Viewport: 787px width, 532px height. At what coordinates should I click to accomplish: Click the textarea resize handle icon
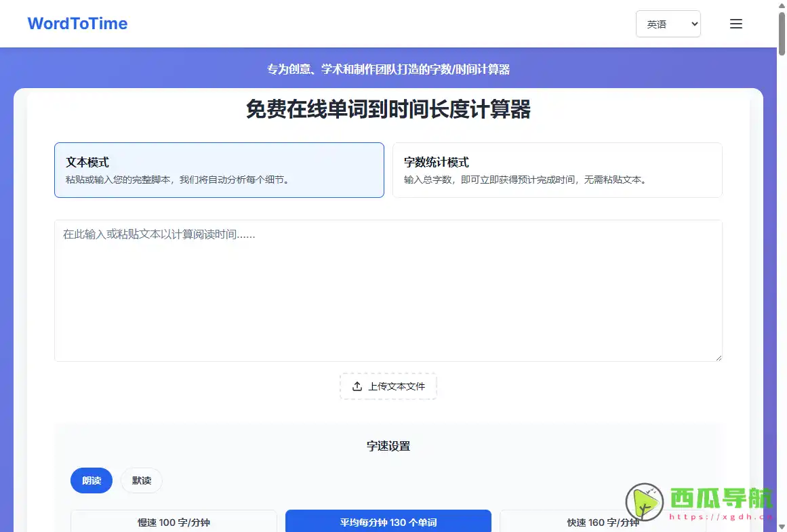(x=717, y=357)
